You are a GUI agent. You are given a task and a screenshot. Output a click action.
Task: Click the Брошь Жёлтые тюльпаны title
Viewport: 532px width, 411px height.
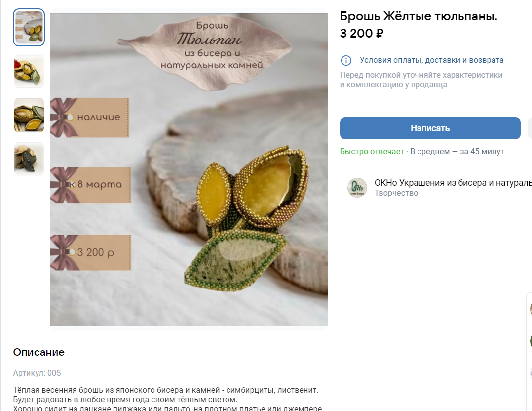pos(418,16)
